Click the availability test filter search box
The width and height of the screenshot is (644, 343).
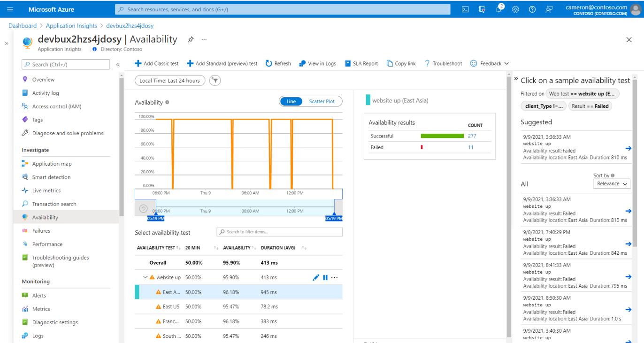279,232
